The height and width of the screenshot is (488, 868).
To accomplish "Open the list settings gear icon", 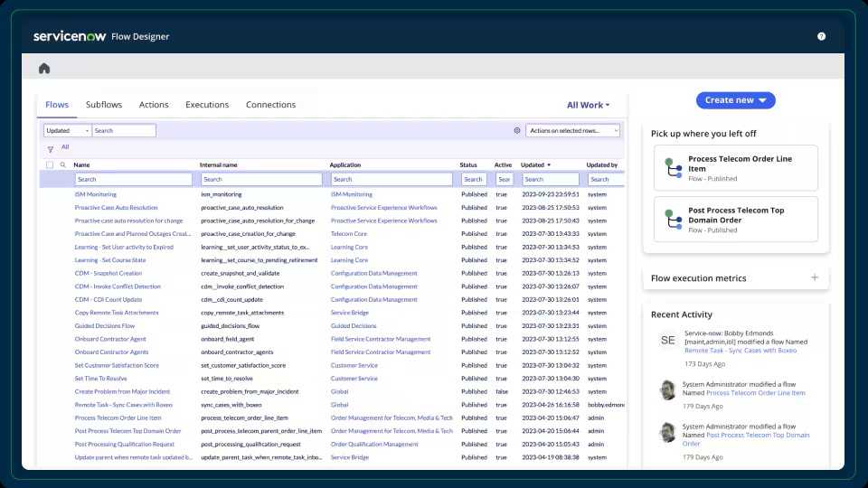I will [x=517, y=131].
